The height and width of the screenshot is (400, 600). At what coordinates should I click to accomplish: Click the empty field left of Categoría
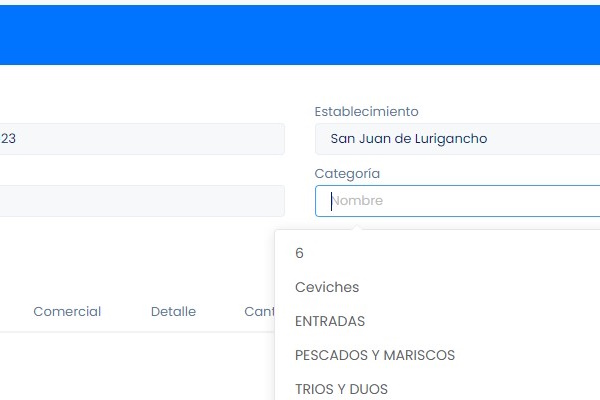[x=140, y=201]
